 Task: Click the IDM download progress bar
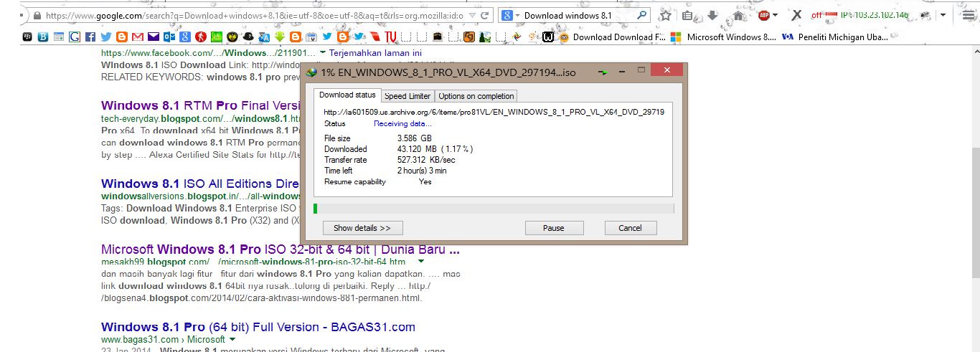coord(494,209)
